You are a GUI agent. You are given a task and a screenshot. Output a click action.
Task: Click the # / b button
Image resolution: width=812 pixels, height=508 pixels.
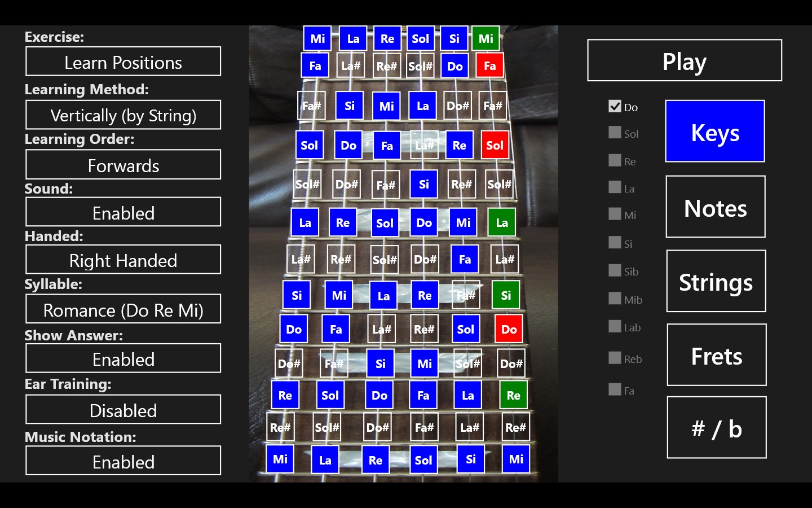point(716,428)
